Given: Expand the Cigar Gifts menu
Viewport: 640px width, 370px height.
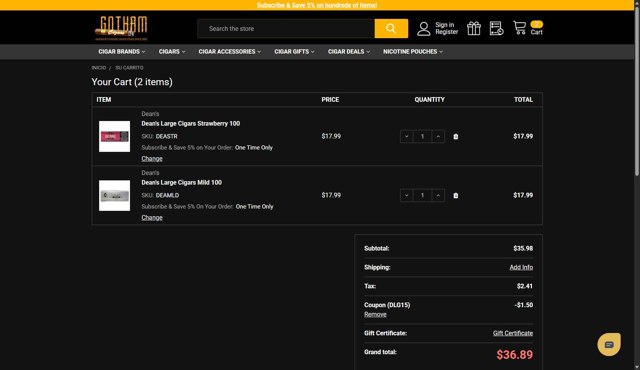Looking at the screenshot, I should pyautogui.click(x=294, y=52).
